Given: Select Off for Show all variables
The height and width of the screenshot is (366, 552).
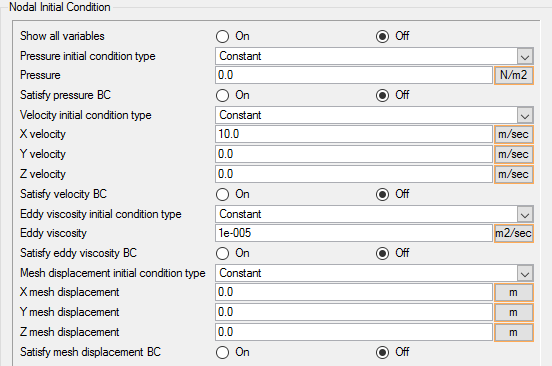Looking at the screenshot, I should [x=382, y=36].
